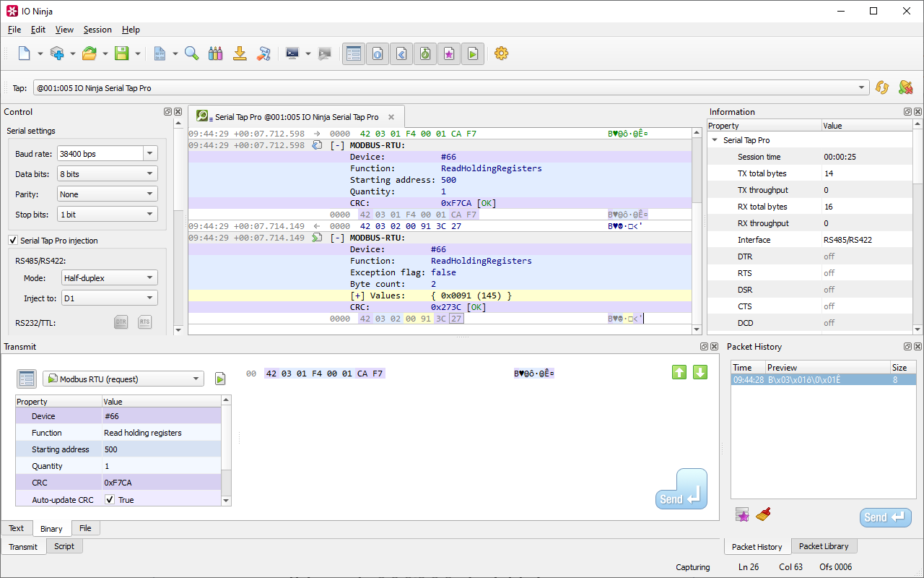Image resolution: width=924 pixels, height=578 pixels.
Task: Open the Inject to D1 dropdown
Action: [x=109, y=298]
